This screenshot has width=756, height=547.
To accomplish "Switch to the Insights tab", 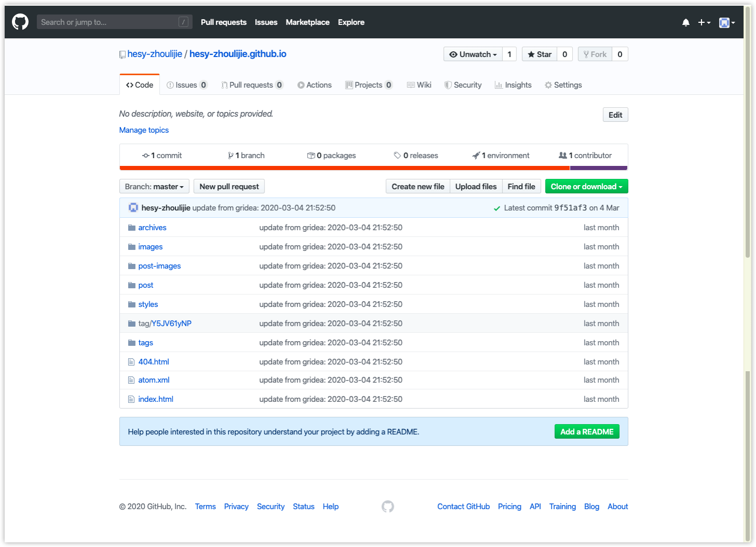I will click(513, 85).
